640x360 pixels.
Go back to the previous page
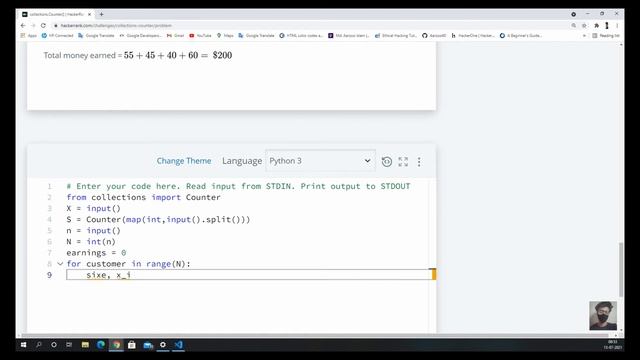coord(23,25)
